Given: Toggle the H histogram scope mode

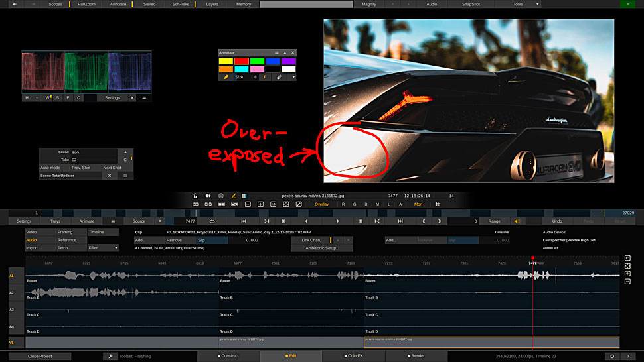Looking at the screenshot, I should [x=27, y=98].
